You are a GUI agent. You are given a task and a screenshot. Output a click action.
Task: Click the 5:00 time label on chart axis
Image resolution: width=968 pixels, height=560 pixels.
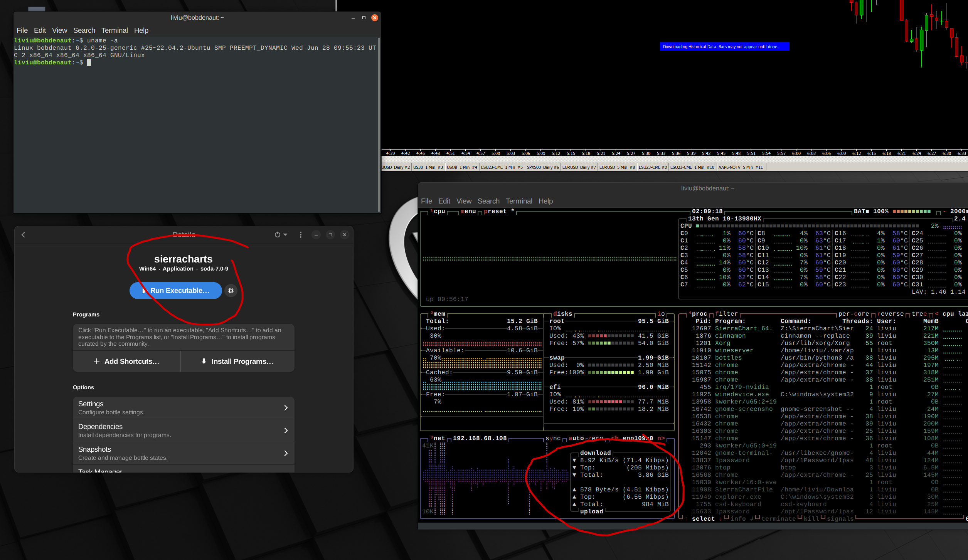[496, 153]
